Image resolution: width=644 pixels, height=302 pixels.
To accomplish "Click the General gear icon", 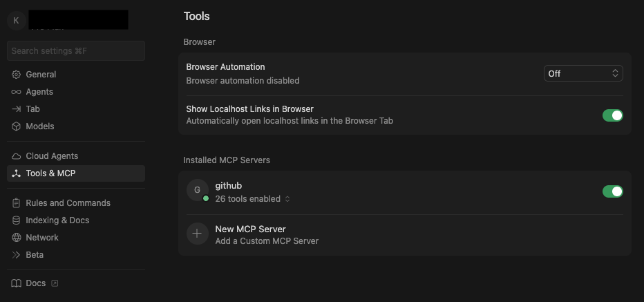I will point(17,75).
